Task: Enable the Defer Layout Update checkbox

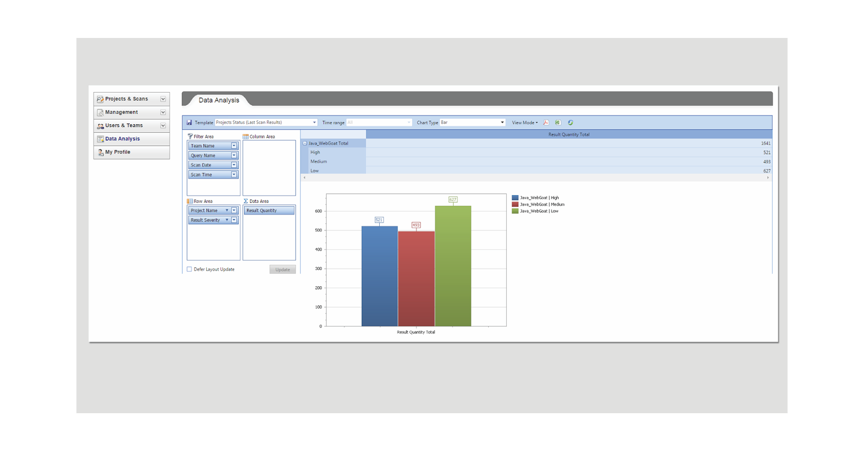Action: (x=189, y=269)
